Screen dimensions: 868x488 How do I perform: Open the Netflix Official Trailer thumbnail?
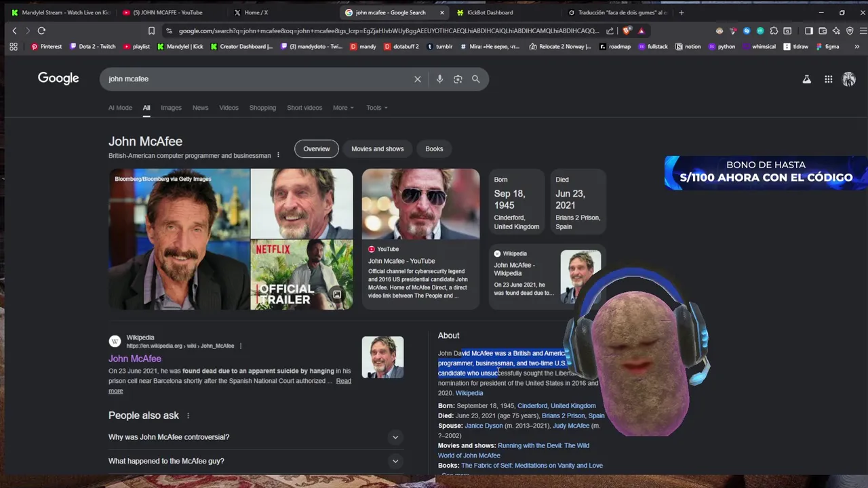302,274
